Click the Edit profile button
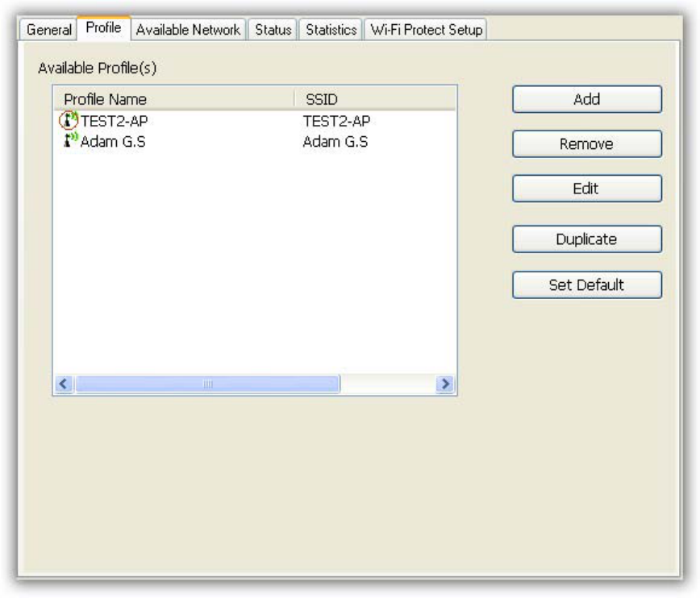Viewport: 700px width, 598px height. click(x=587, y=189)
